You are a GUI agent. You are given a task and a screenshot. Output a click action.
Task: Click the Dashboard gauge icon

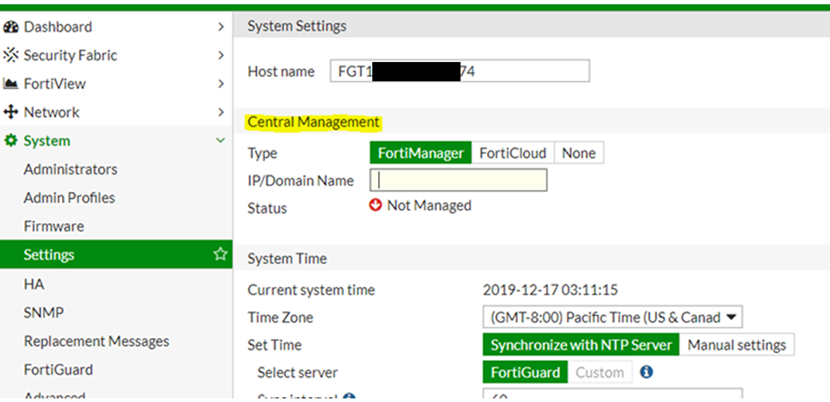pos(11,27)
